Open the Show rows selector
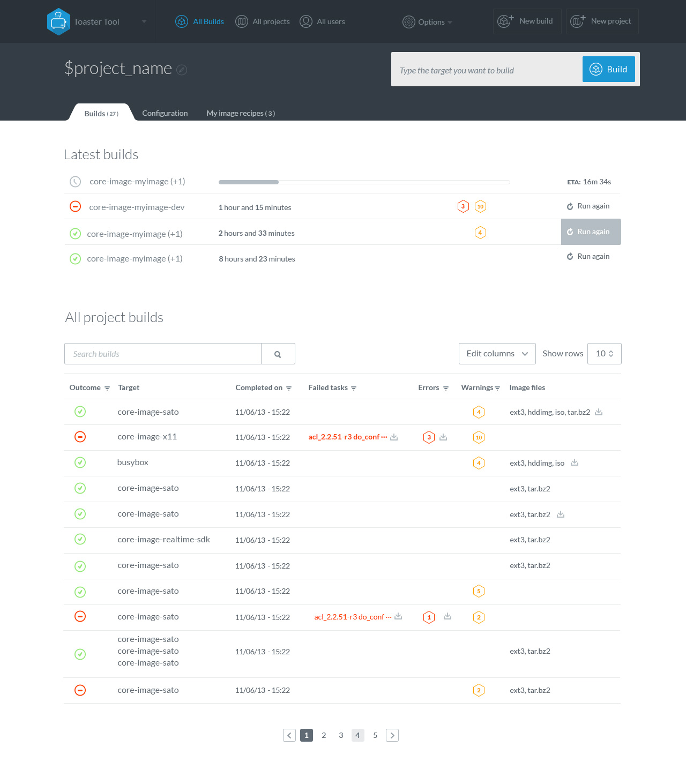The image size is (686, 784). coord(604,354)
